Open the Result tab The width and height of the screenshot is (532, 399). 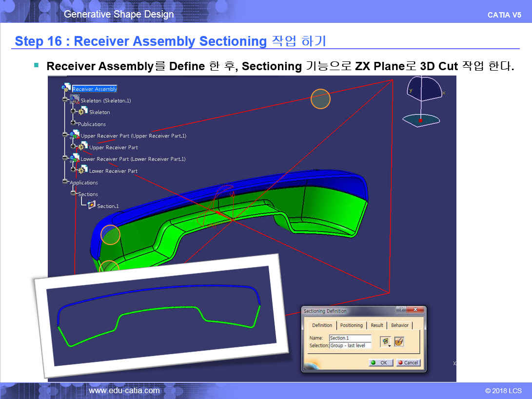click(x=377, y=325)
